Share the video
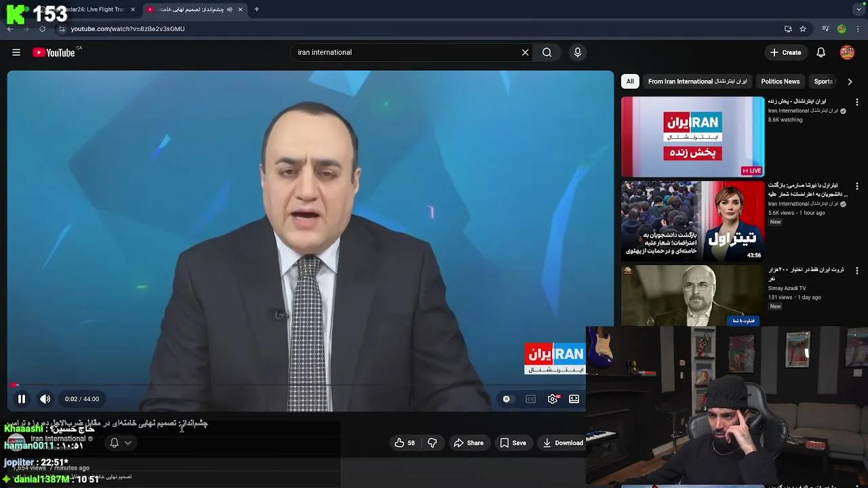 [469, 443]
